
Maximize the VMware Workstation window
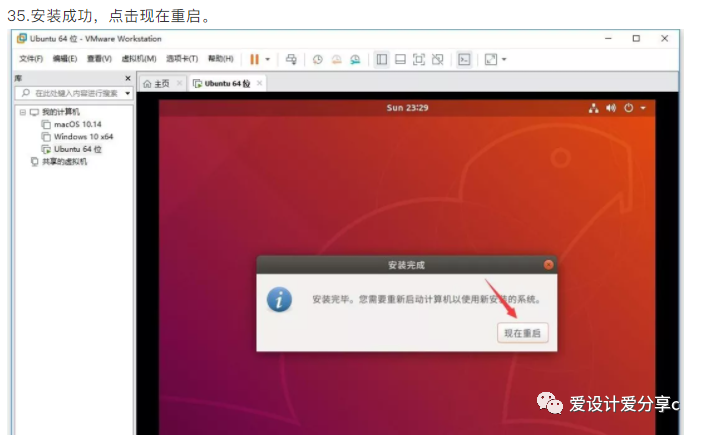(636, 39)
